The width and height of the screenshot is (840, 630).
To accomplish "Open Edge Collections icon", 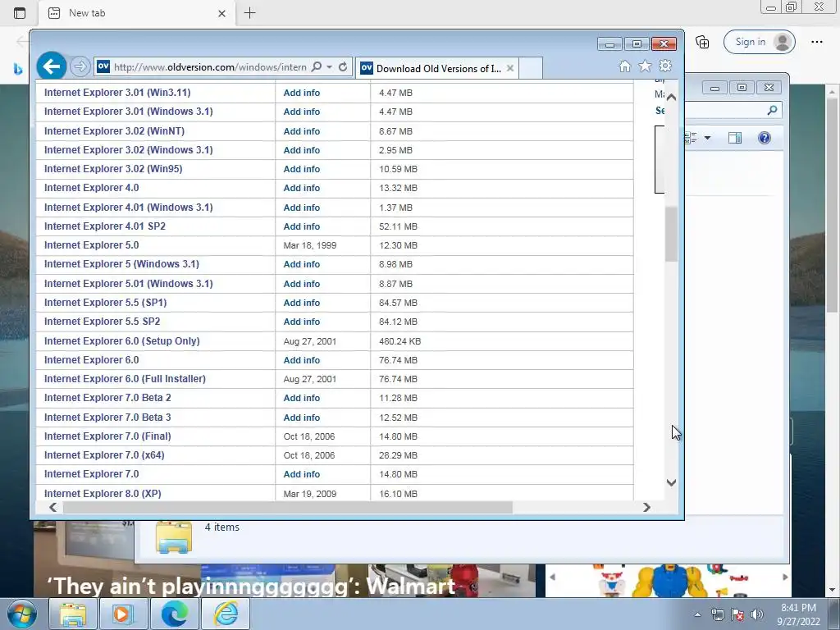I will click(x=702, y=42).
